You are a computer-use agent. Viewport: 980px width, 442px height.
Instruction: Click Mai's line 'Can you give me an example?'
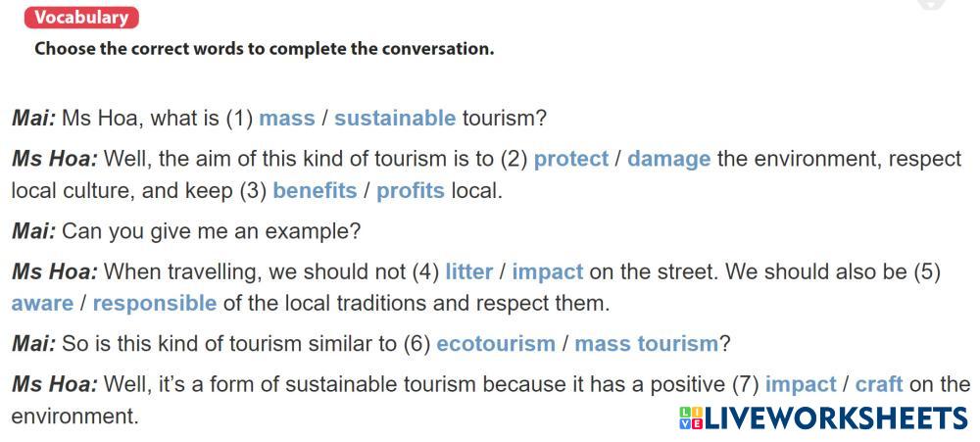211,231
